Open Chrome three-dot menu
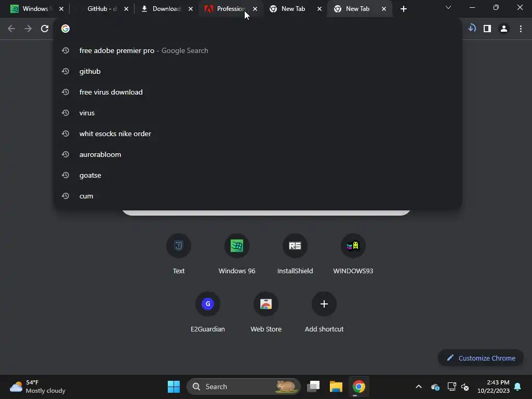This screenshot has width=532, height=399. click(x=521, y=29)
